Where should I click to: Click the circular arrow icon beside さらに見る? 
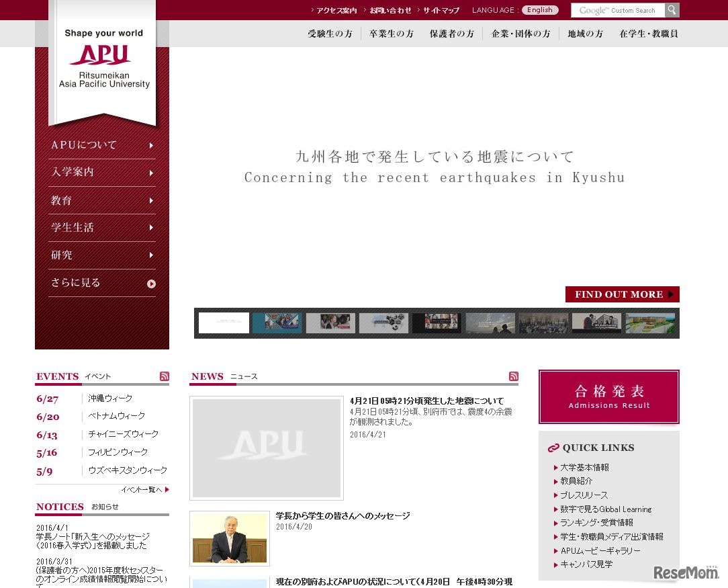[x=150, y=282]
